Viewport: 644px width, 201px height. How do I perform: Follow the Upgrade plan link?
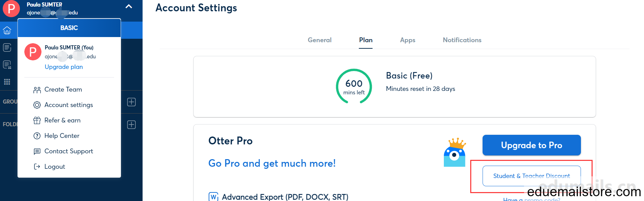pos(64,67)
